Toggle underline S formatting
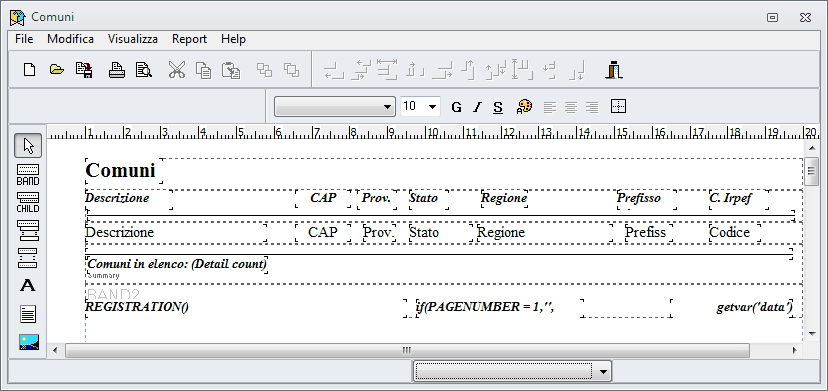This screenshot has height=391, width=828. click(497, 107)
